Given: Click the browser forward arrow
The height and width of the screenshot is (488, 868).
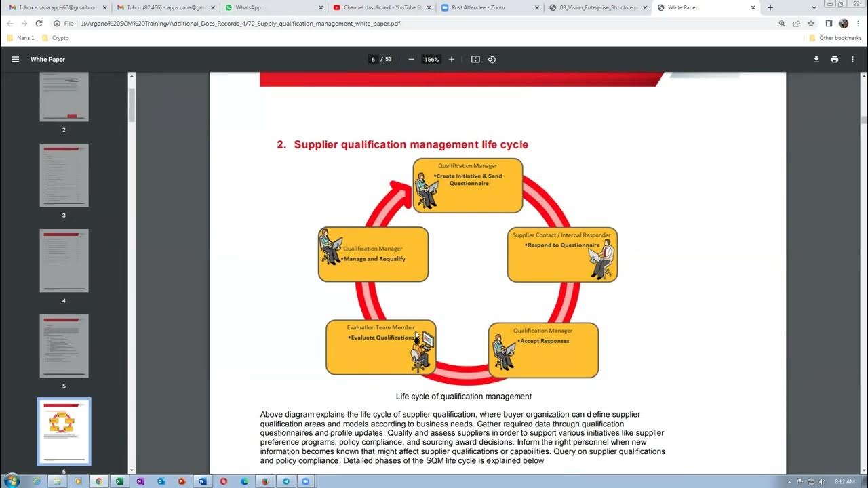Looking at the screenshot, I should pyautogui.click(x=24, y=23).
